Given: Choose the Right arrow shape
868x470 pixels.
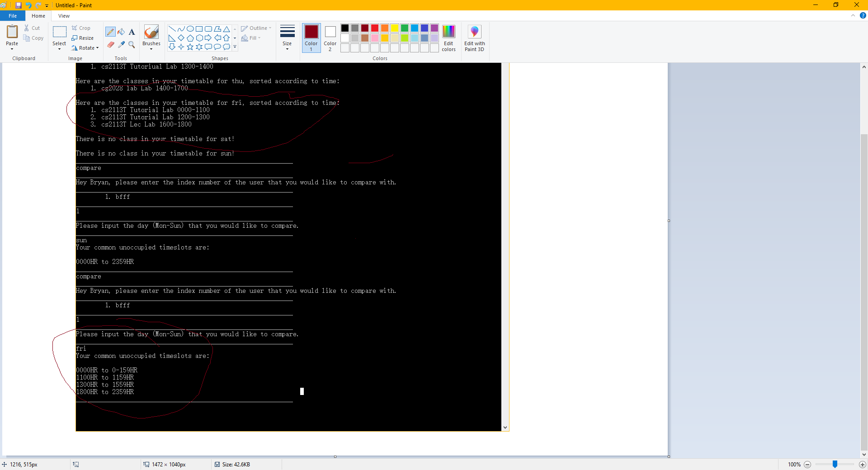Looking at the screenshot, I should (x=208, y=38).
